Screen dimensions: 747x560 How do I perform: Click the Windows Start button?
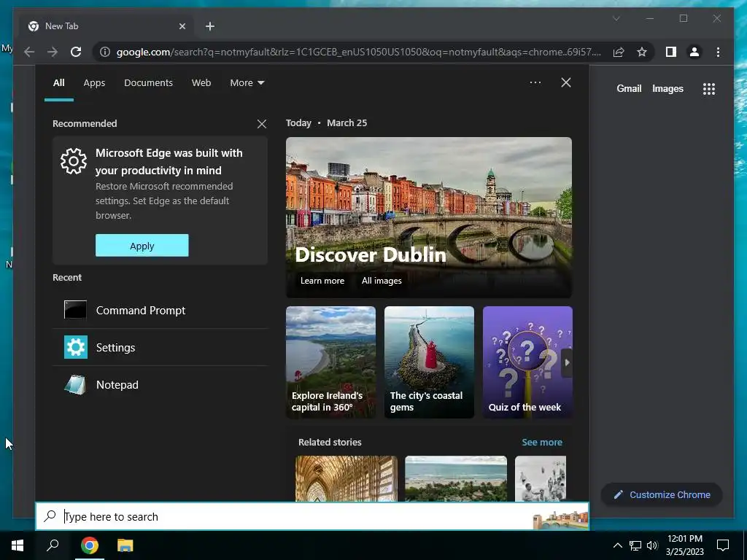point(18,545)
